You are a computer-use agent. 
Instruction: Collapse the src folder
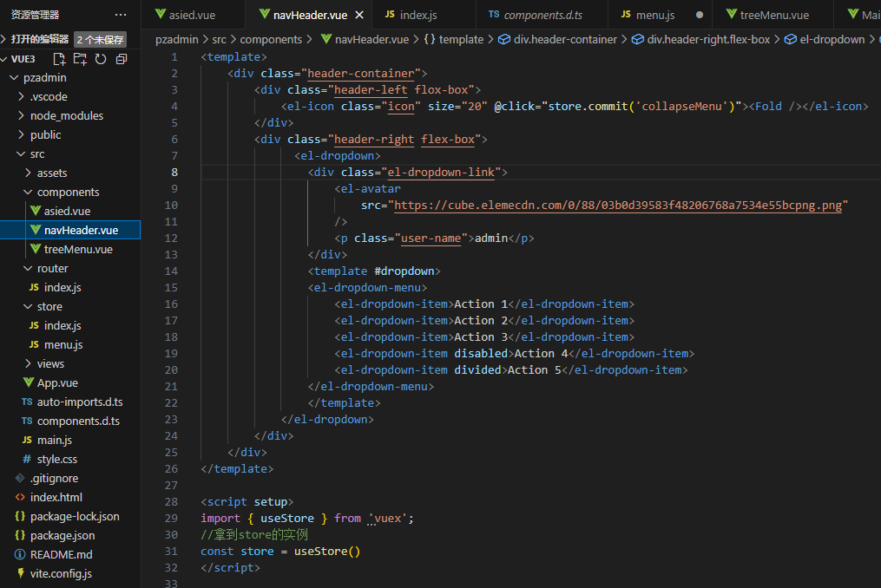21,154
